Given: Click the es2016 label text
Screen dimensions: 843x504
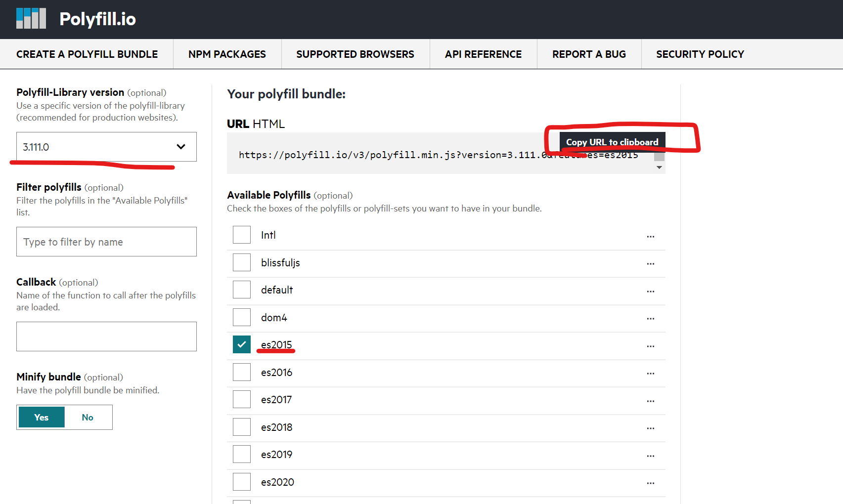Looking at the screenshot, I should [x=276, y=372].
